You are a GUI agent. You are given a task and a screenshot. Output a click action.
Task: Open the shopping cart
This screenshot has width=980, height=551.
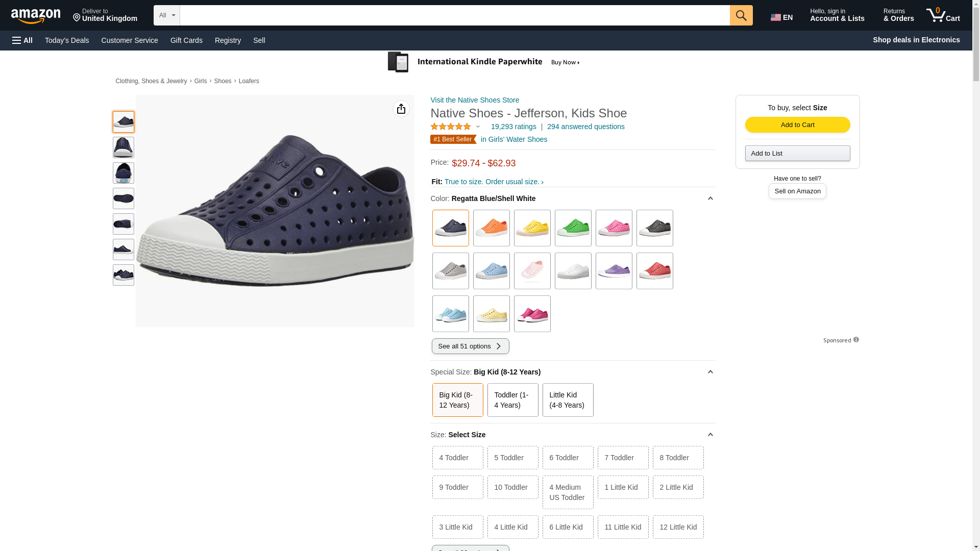[x=943, y=15]
